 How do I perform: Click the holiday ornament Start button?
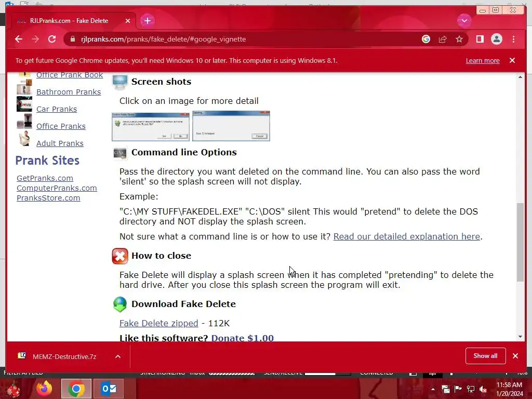pos(14,389)
